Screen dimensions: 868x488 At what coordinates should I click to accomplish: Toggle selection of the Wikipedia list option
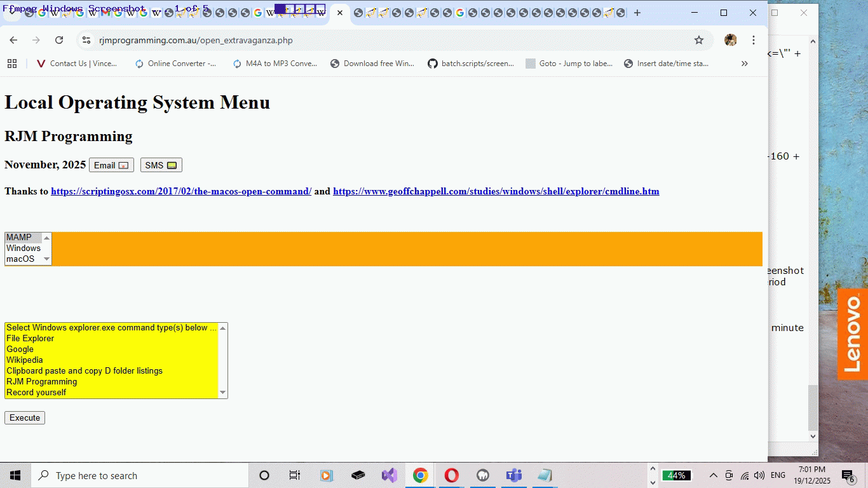click(24, 360)
